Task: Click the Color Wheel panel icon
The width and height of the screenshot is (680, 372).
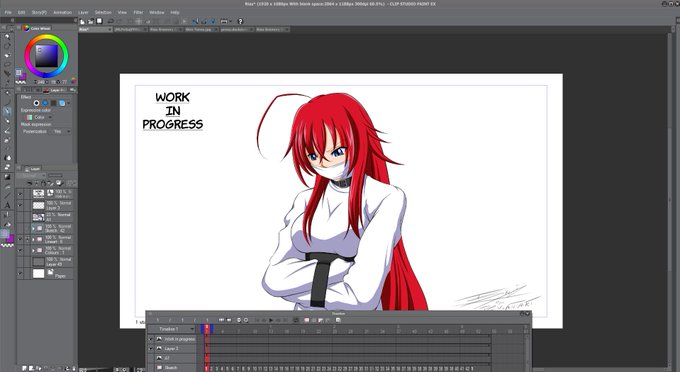Action: [26, 28]
